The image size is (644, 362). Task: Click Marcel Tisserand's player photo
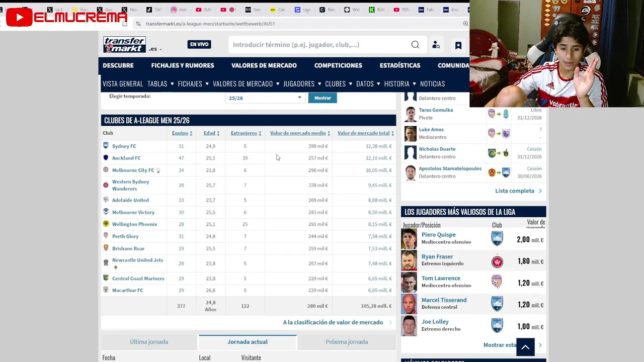pos(409,304)
